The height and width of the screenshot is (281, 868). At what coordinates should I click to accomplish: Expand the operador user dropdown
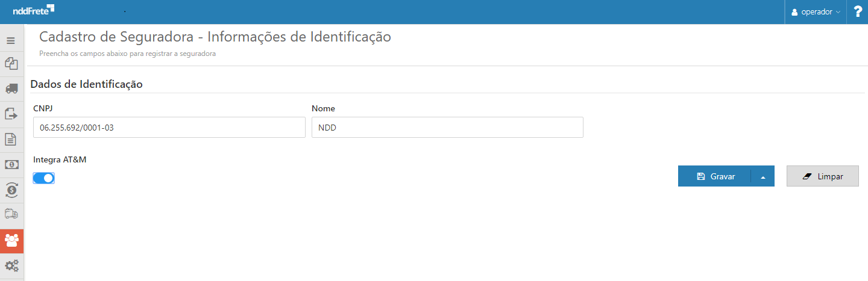816,12
